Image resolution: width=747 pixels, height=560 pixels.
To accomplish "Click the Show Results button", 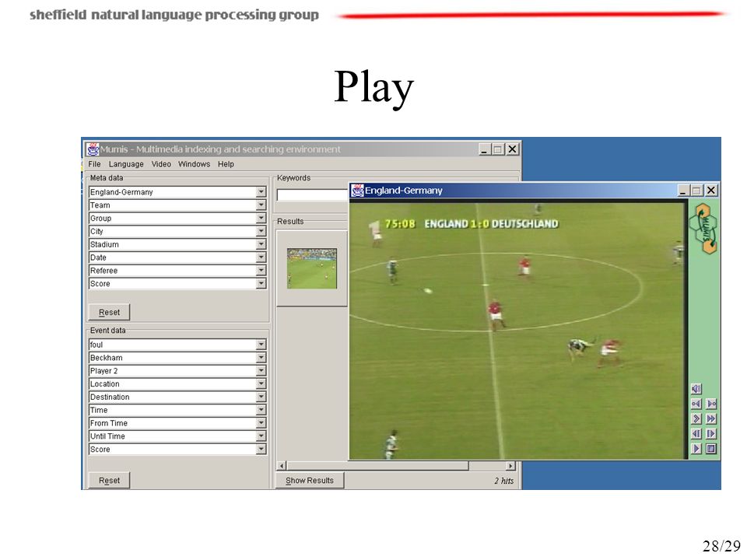I will [310, 481].
